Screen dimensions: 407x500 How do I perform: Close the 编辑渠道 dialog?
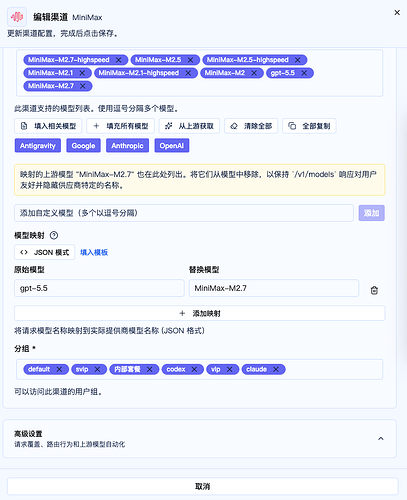[397, 13]
